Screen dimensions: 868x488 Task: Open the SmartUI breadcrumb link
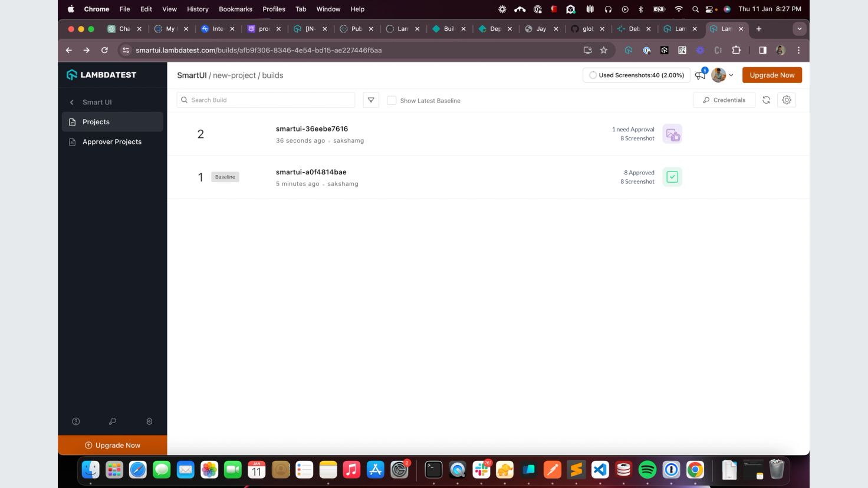click(x=192, y=75)
